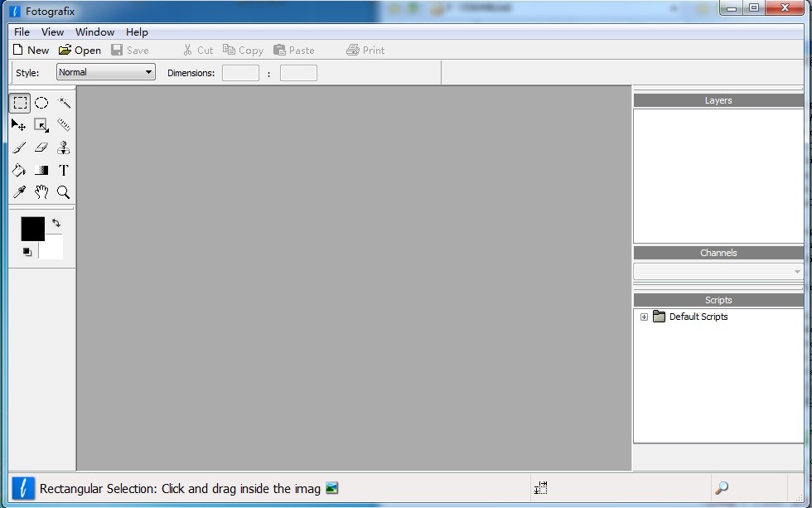Pick the Eyedropper tool
This screenshot has height=508, width=812.
[x=19, y=192]
